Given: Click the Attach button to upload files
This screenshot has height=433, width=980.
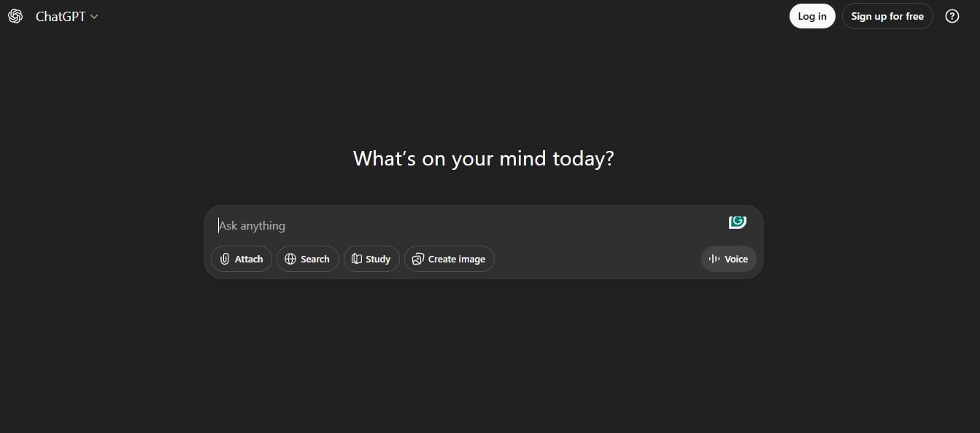Looking at the screenshot, I should click(x=242, y=259).
